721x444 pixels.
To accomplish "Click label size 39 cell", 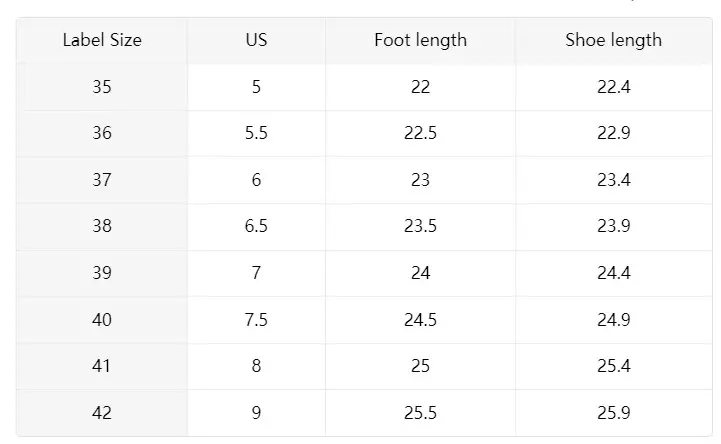I will tap(102, 273).
